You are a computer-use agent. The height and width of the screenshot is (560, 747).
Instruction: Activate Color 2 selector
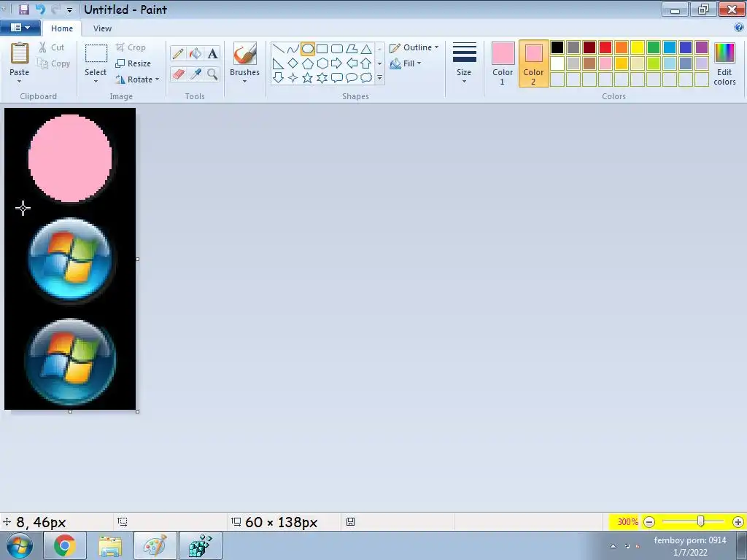(x=533, y=64)
